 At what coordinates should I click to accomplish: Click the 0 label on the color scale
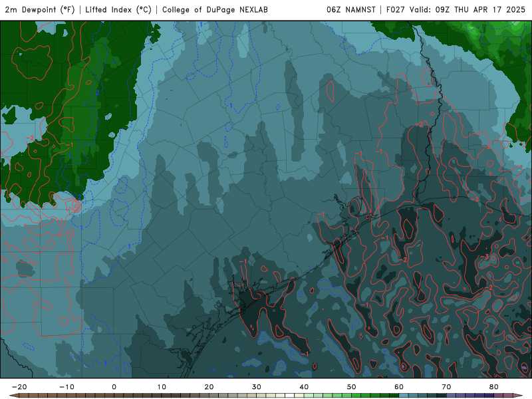coord(114,387)
